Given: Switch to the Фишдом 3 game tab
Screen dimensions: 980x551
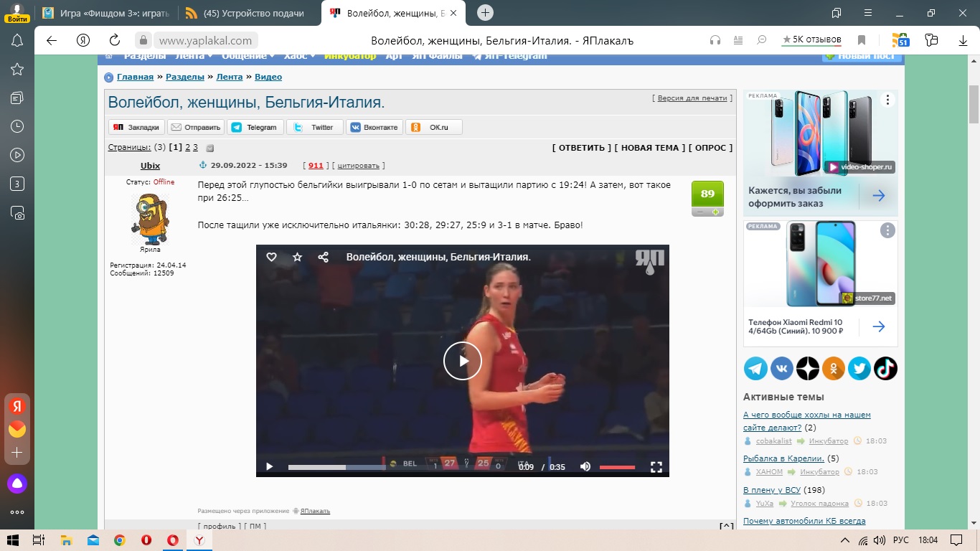Looking at the screenshot, I should [x=105, y=13].
